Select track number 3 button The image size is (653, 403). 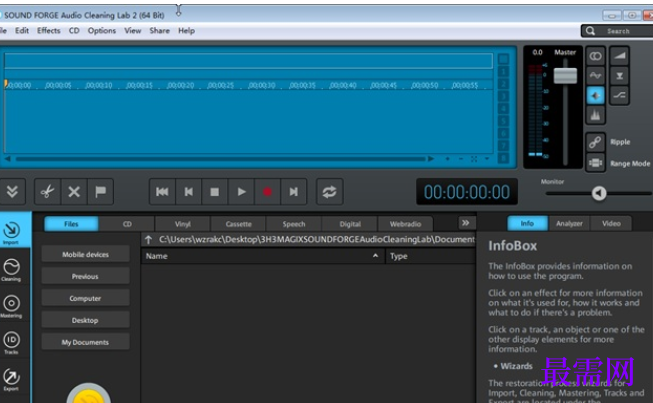(x=503, y=96)
